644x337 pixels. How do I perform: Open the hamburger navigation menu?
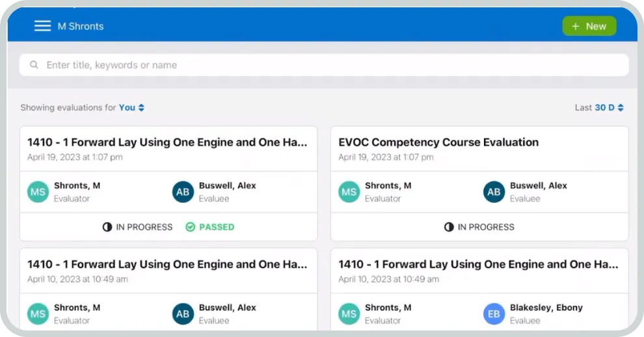tap(42, 26)
